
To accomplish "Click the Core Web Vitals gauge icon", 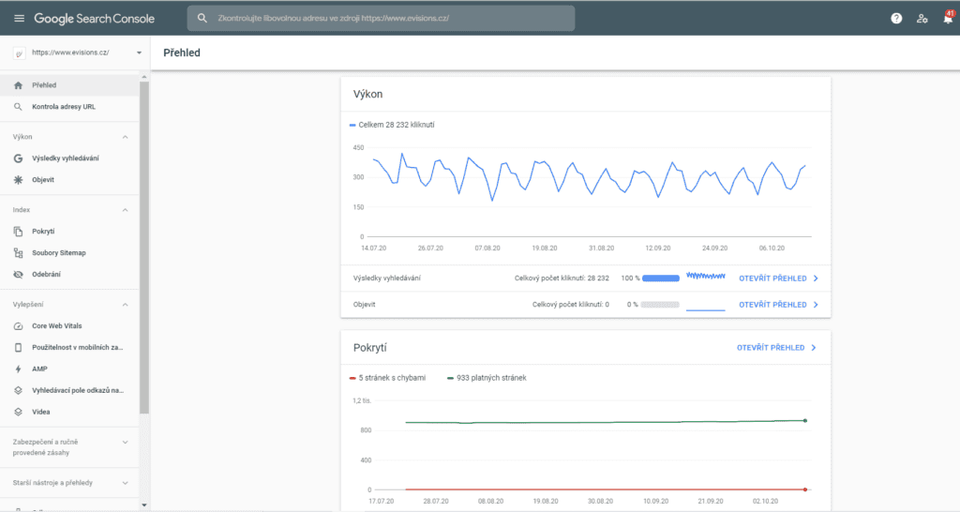I will point(18,326).
